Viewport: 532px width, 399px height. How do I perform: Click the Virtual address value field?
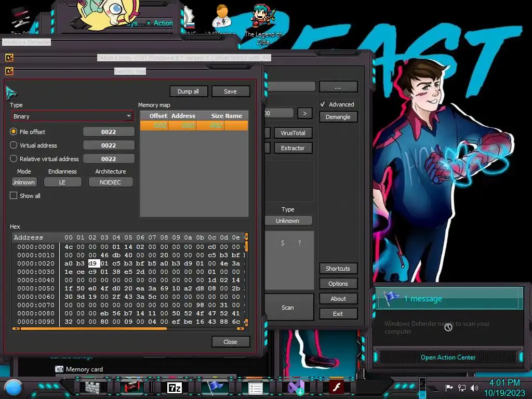[109, 145]
